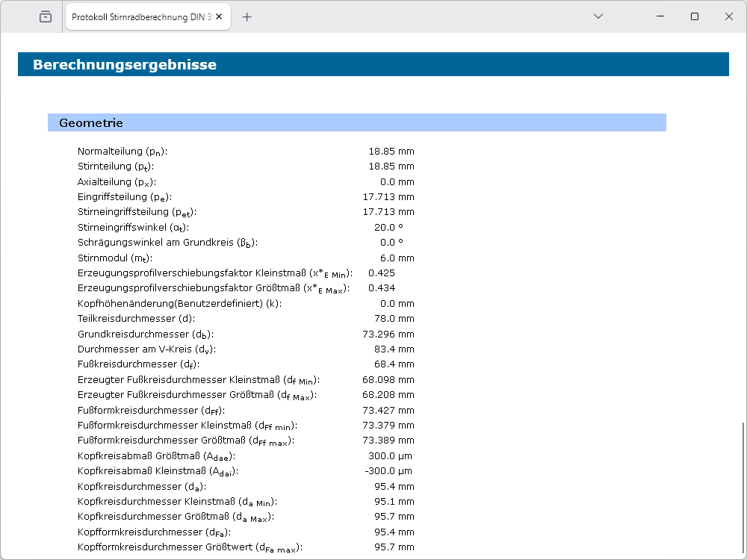Click the Kopfkreisabmaß Kleinstmaß value -300.0 µm
This screenshot has width=747, height=560.
coord(388,471)
